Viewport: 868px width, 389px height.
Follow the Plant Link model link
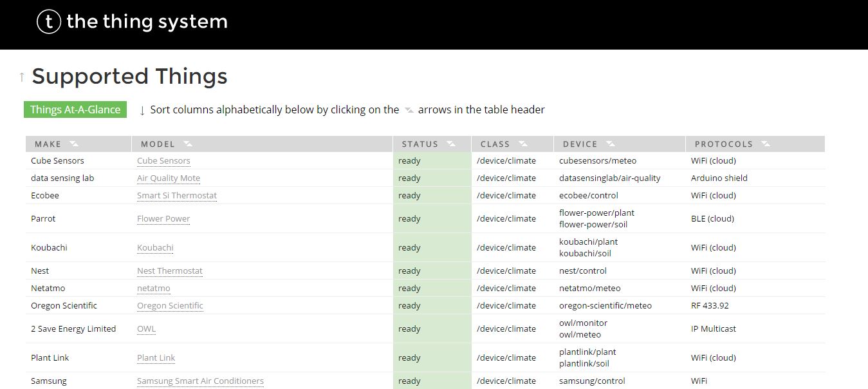(156, 358)
